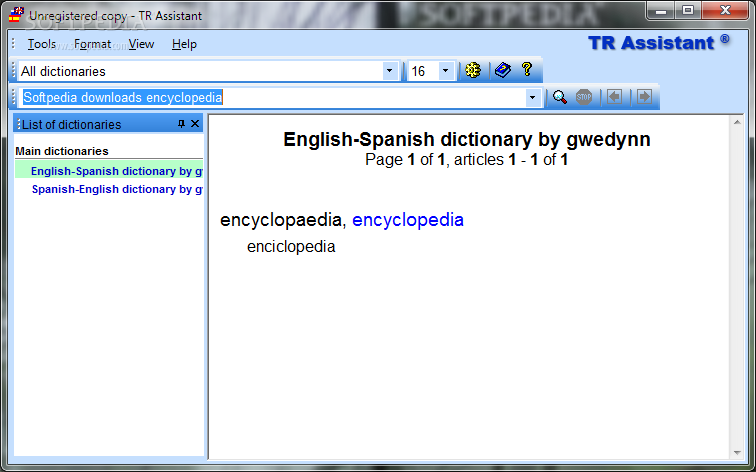Minimize the TR Assistant window
Screen dimensions: 756x472
(x=661, y=11)
